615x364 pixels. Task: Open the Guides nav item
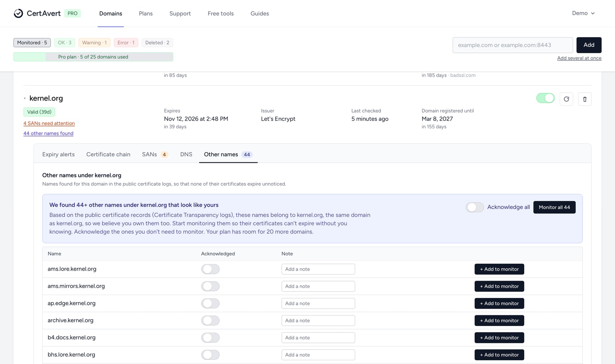pyautogui.click(x=260, y=13)
